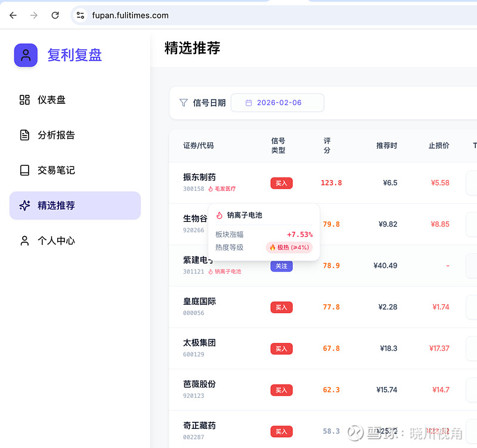Go back using browser back arrow

(13, 16)
